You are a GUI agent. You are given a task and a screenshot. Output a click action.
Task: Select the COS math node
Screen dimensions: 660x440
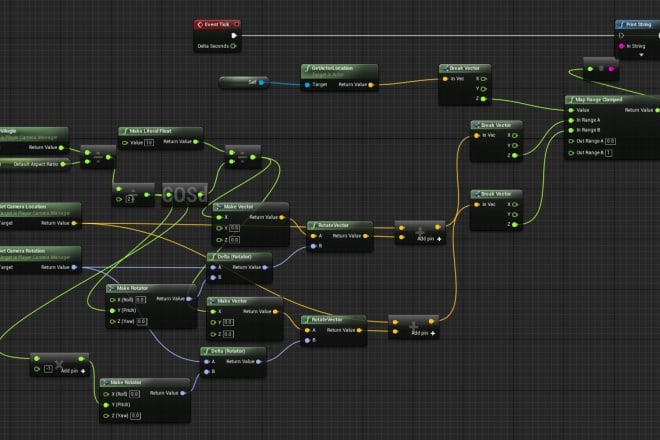click(x=185, y=195)
